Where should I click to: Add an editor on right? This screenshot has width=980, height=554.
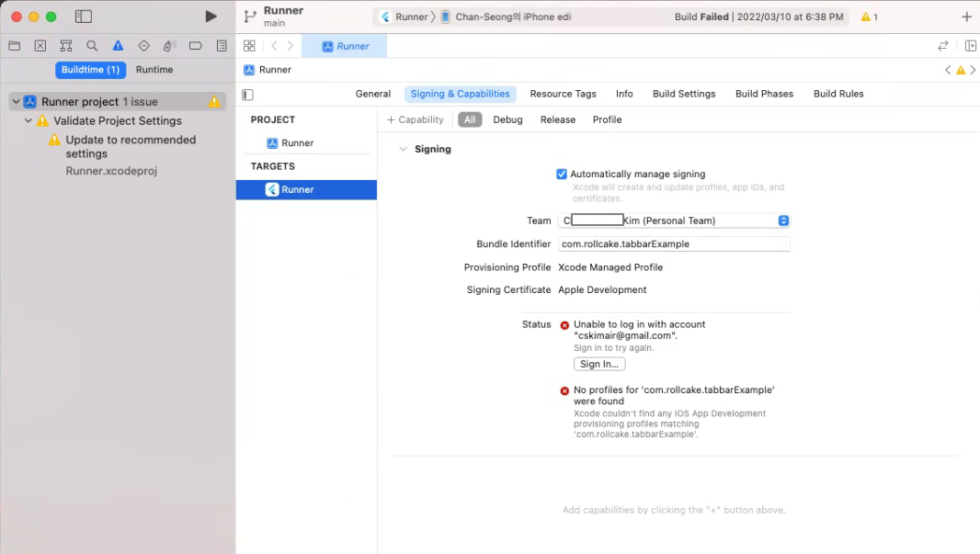(971, 46)
